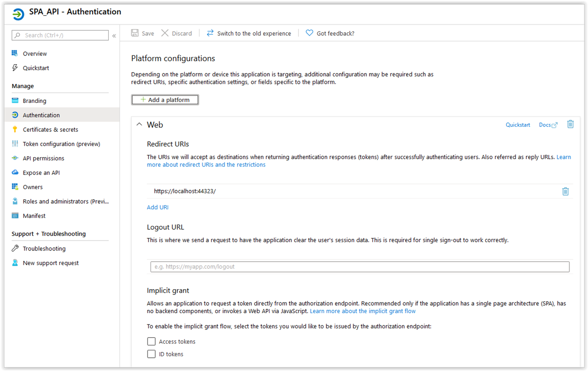Screen dimensions: 588x371
Task: Collapse the left sidebar menu
Action: point(114,36)
